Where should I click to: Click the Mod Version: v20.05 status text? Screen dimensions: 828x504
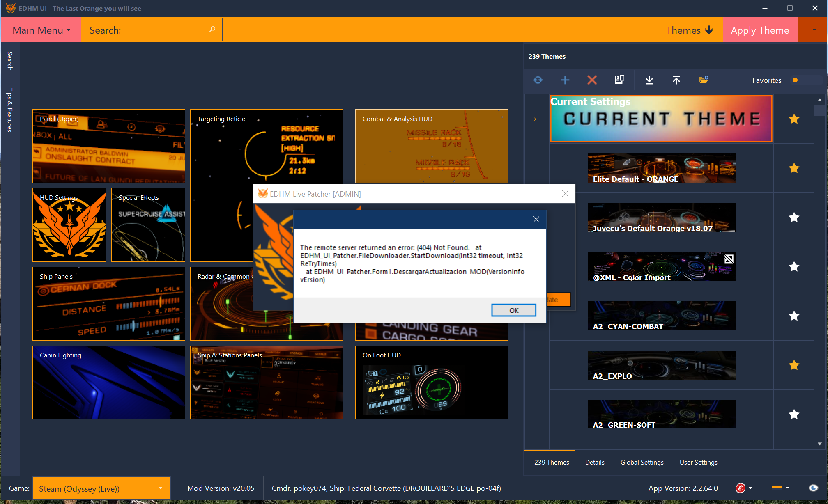pyautogui.click(x=221, y=488)
